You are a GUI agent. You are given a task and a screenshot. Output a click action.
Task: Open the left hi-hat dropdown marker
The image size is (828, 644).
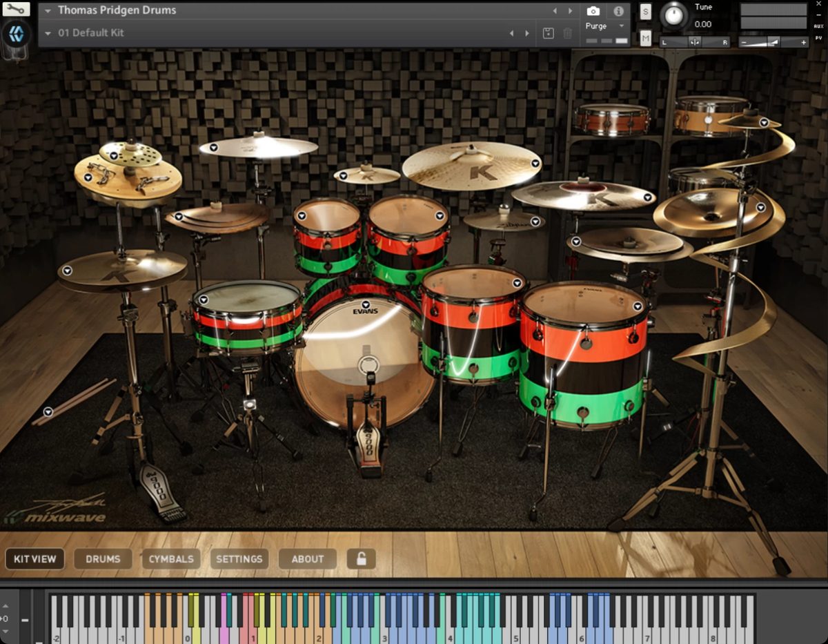point(67,271)
